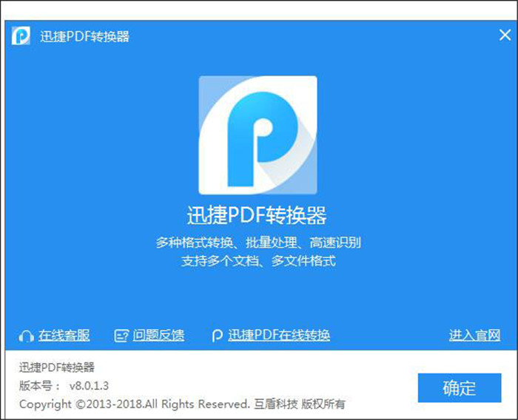
Task: Click the title bar text 迅捷PDF转换器
Action: pos(84,37)
